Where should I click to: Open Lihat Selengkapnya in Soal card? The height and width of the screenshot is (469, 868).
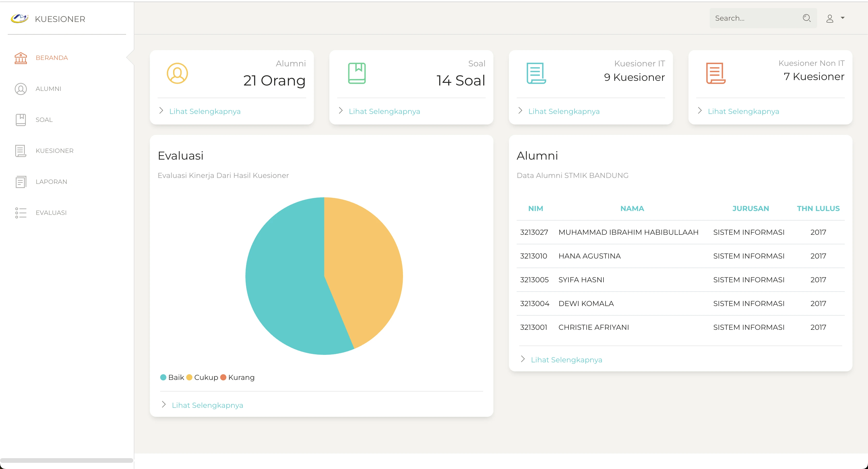click(x=384, y=112)
